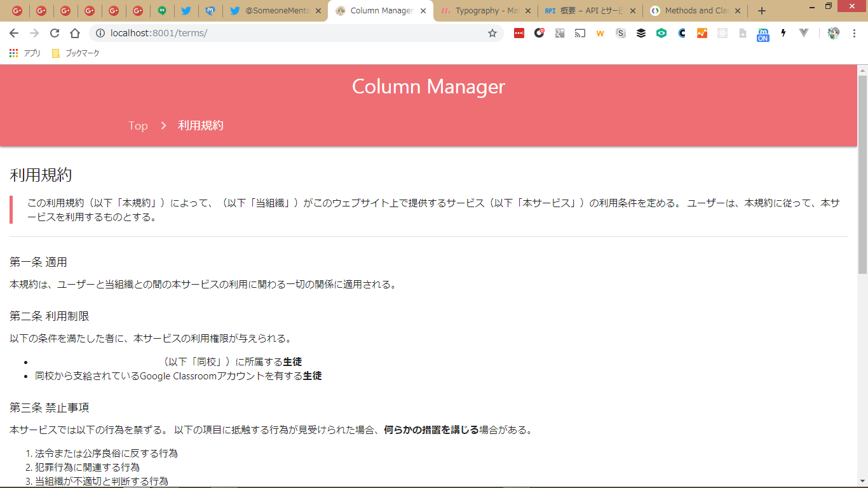Open the ブックマーク bookmarks folder

pyautogui.click(x=76, y=53)
